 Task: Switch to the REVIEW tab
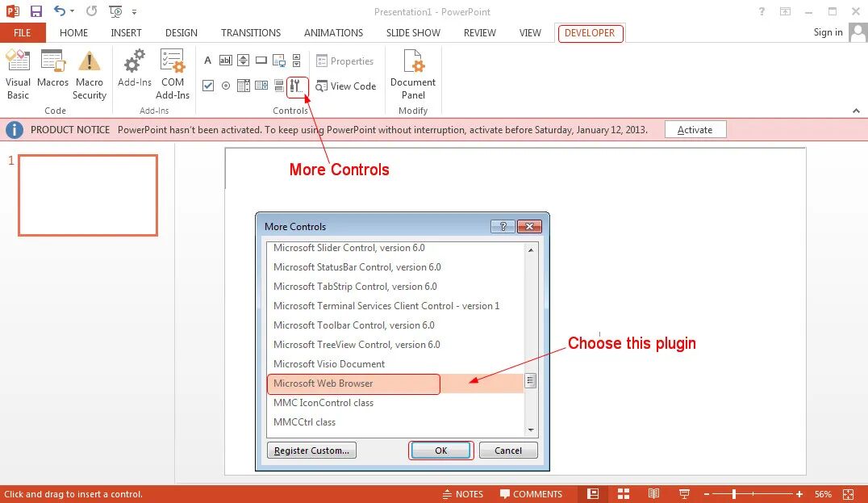point(479,32)
